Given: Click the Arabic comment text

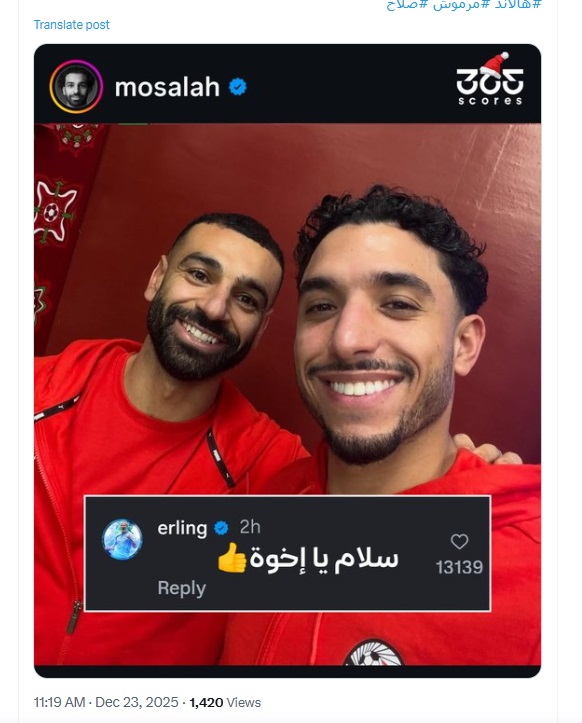Looking at the screenshot, I should [x=324, y=558].
